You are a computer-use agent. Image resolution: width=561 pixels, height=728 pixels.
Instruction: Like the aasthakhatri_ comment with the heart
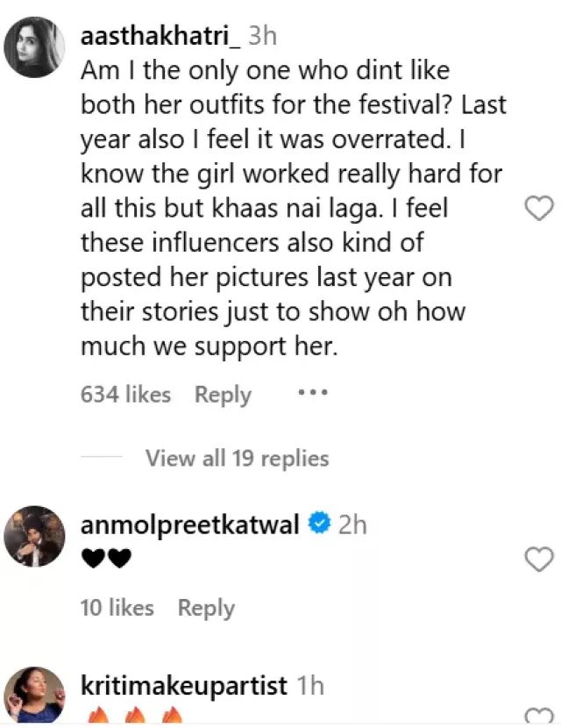(x=538, y=208)
